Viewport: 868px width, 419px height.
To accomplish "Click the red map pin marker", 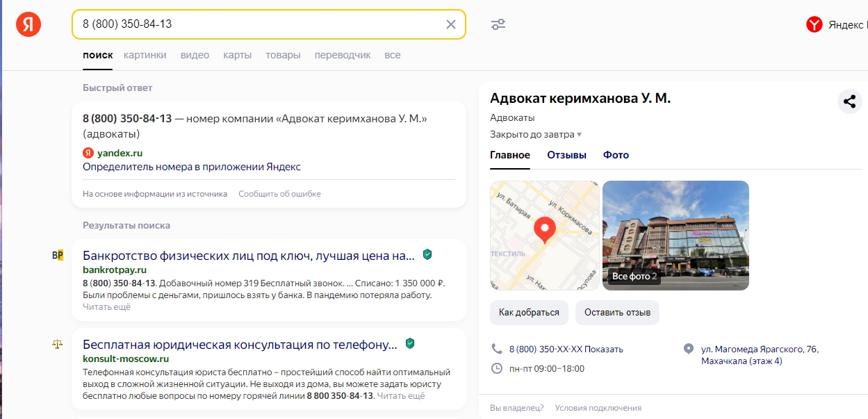I will pos(544,229).
